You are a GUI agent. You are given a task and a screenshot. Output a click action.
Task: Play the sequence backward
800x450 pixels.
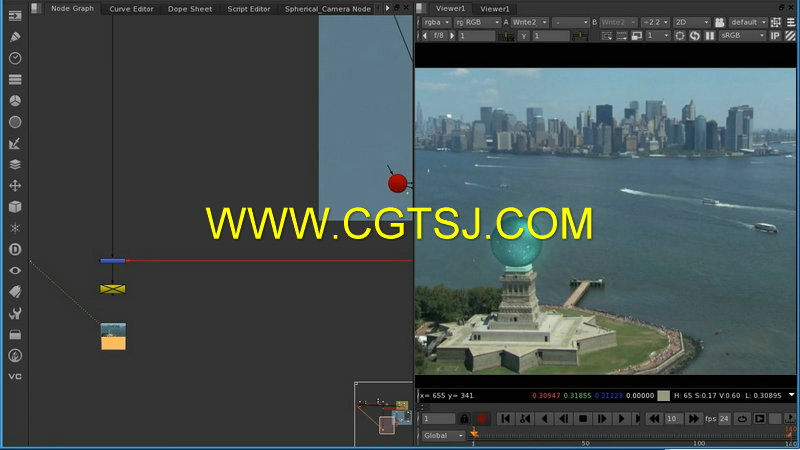pos(544,419)
